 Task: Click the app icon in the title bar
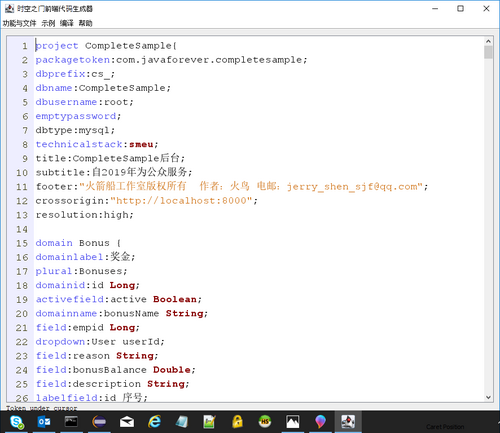click(x=9, y=8)
